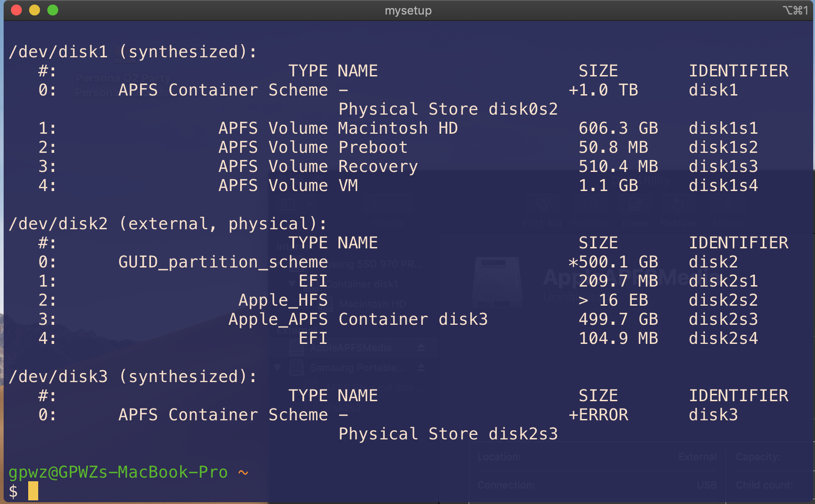Click the '209.7 MB' size value
The height and width of the screenshot is (504, 815).
[619, 281]
